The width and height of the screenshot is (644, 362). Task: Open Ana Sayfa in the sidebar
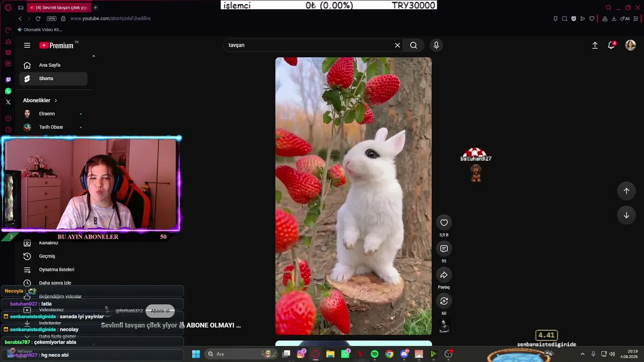[53, 65]
